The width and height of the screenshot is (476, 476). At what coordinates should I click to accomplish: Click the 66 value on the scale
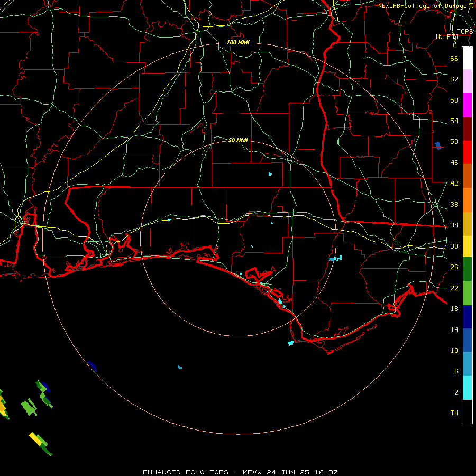pos(454,58)
